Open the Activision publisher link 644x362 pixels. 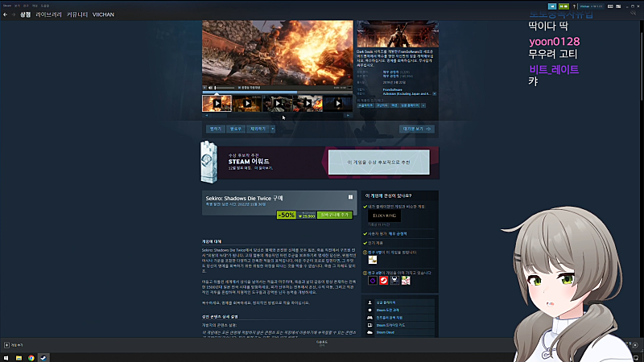[407, 93]
